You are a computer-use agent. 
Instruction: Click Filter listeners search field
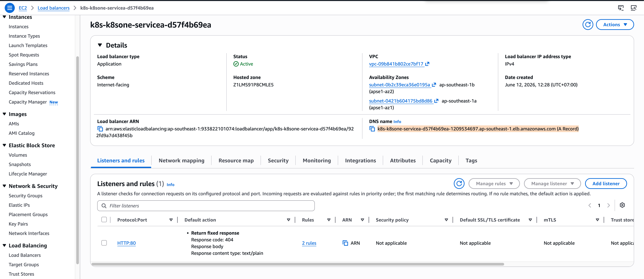pos(206,206)
